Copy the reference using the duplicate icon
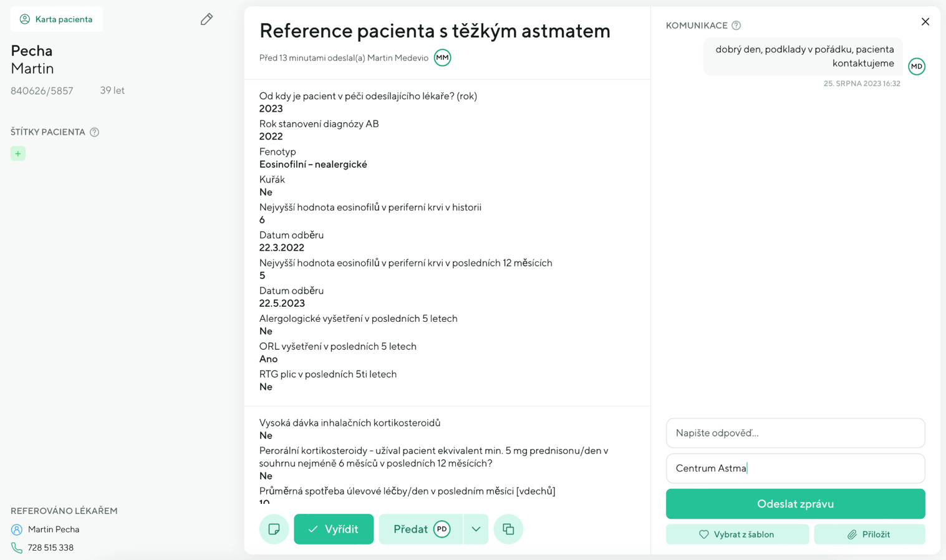This screenshot has height=560, width=946. (x=508, y=529)
